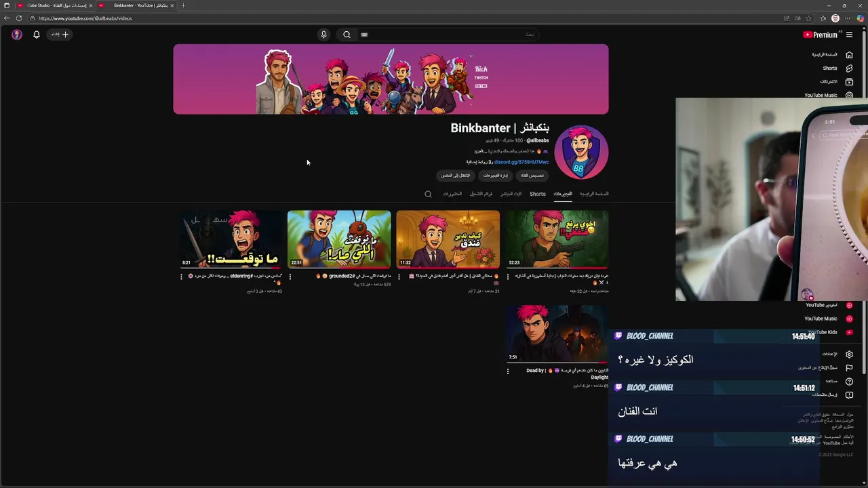Open options menu for hotel video
This screenshot has width=868, height=488.
pyautogui.click(x=399, y=277)
